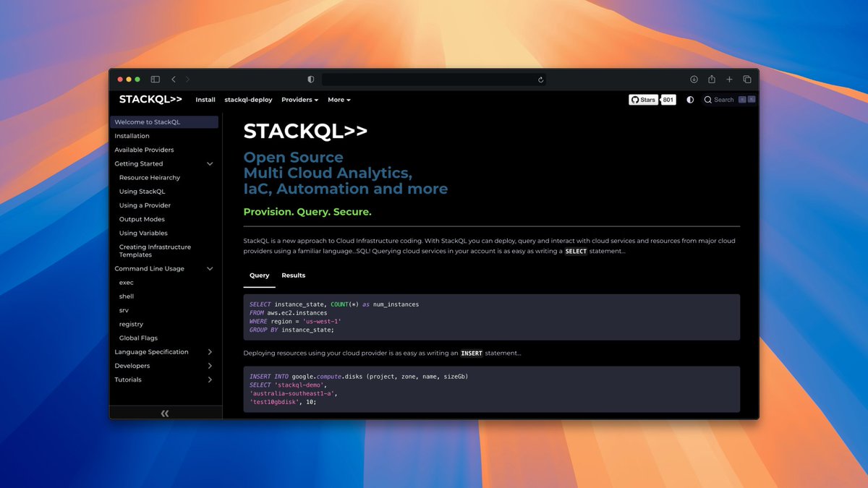Open the Install nav link
Screen dimensions: 868x488
pos(205,100)
